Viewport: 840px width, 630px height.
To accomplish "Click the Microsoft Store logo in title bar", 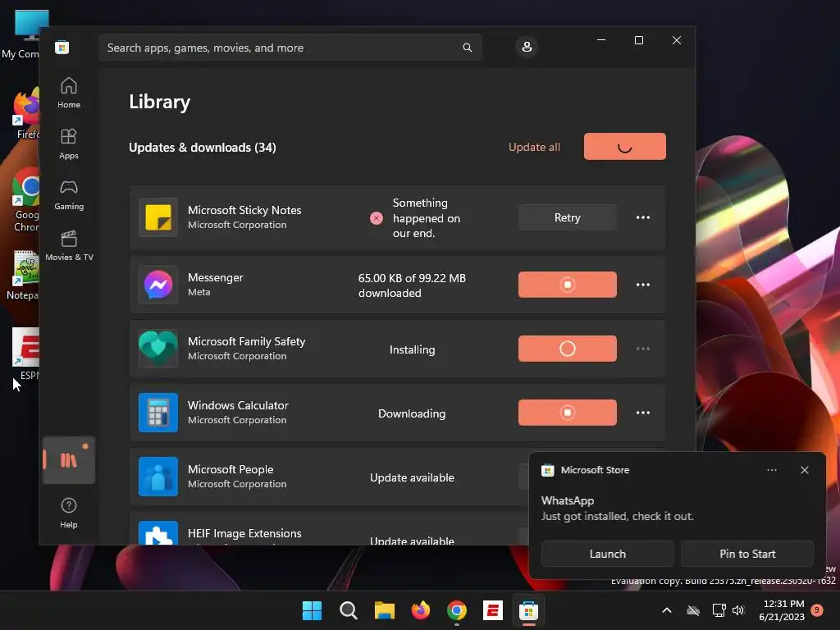I will pyautogui.click(x=62, y=48).
